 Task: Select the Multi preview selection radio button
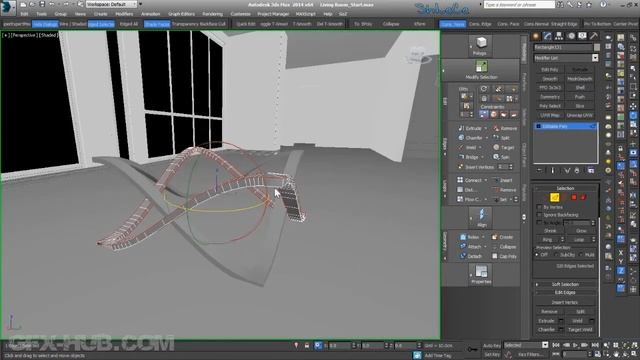tap(581, 255)
